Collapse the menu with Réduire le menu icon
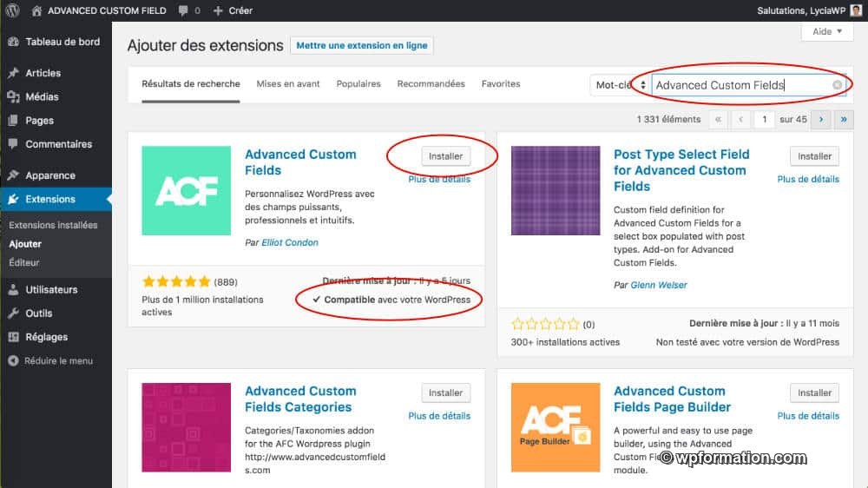The height and width of the screenshot is (488, 868). click(x=13, y=361)
